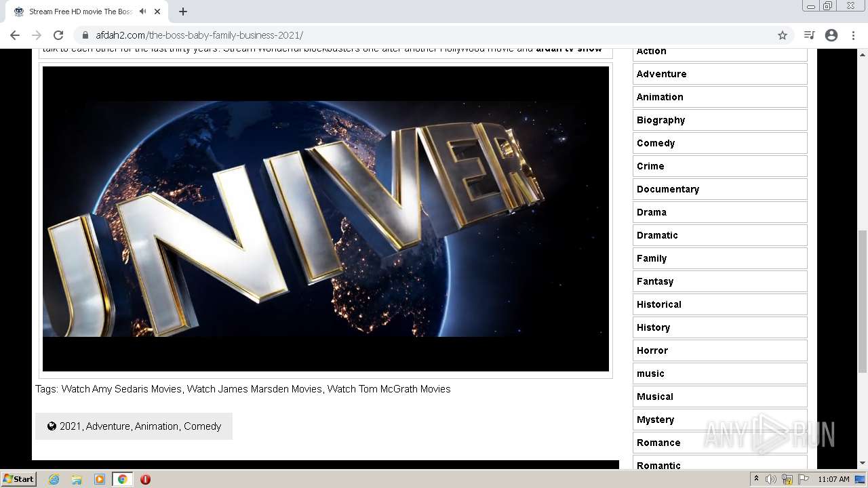Open the Biography genre category
This screenshot has height=488, width=868.
[x=719, y=120]
